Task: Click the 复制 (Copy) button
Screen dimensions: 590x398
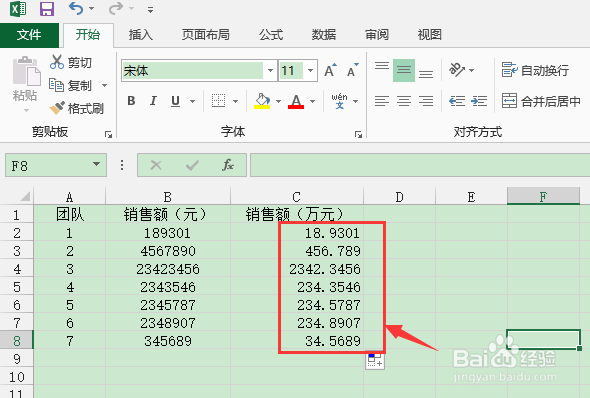Action: (x=71, y=85)
